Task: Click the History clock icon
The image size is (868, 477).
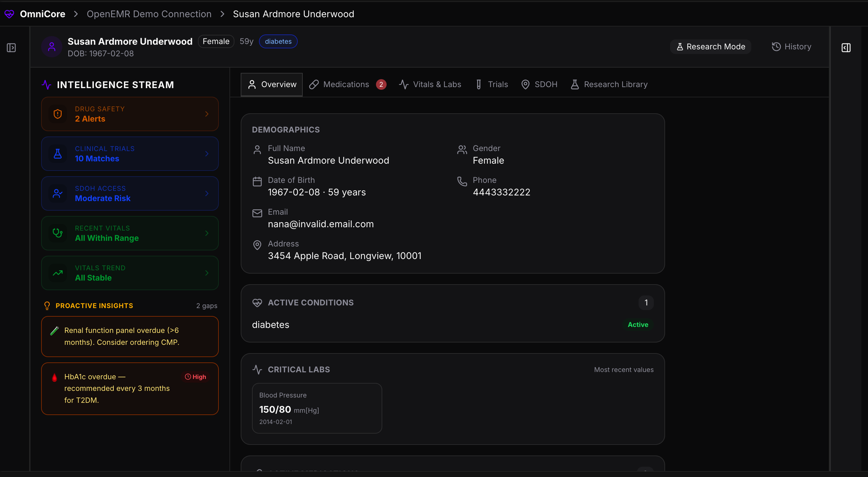Action: pyautogui.click(x=776, y=47)
